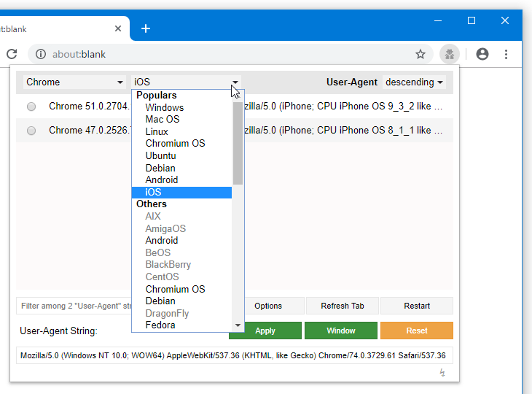Open a new tab with plus button
Viewport: 532px width, 394px height.
tap(146, 28)
